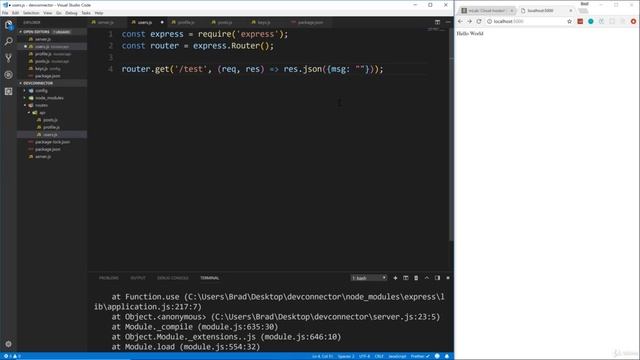Click errors and warnings in status bar
The image size is (640, 360).
(12, 356)
